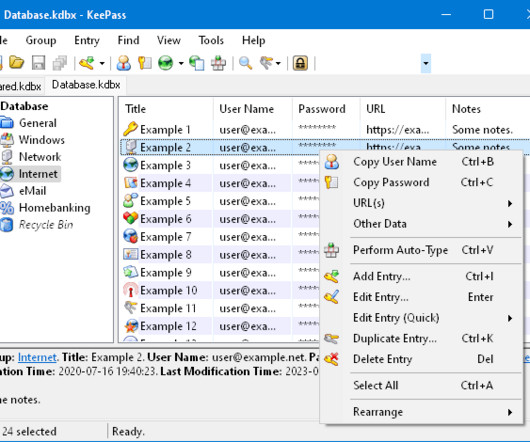Click the Title column header
Viewport: 530px width, 442px height.
pos(166,109)
